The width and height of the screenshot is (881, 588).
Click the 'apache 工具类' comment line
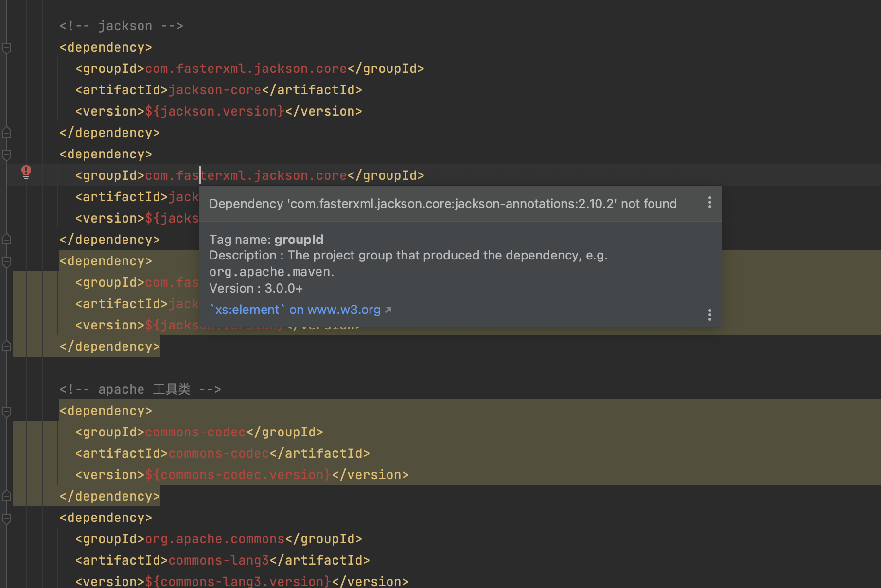pos(140,390)
